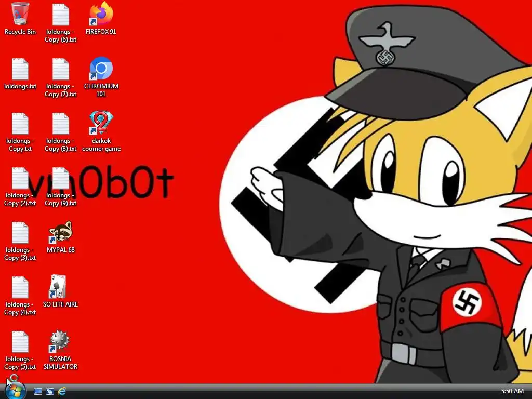Click the 5:50 AM taskbar clock
The width and height of the screenshot is (532, 399).
[x=512, y=391]
